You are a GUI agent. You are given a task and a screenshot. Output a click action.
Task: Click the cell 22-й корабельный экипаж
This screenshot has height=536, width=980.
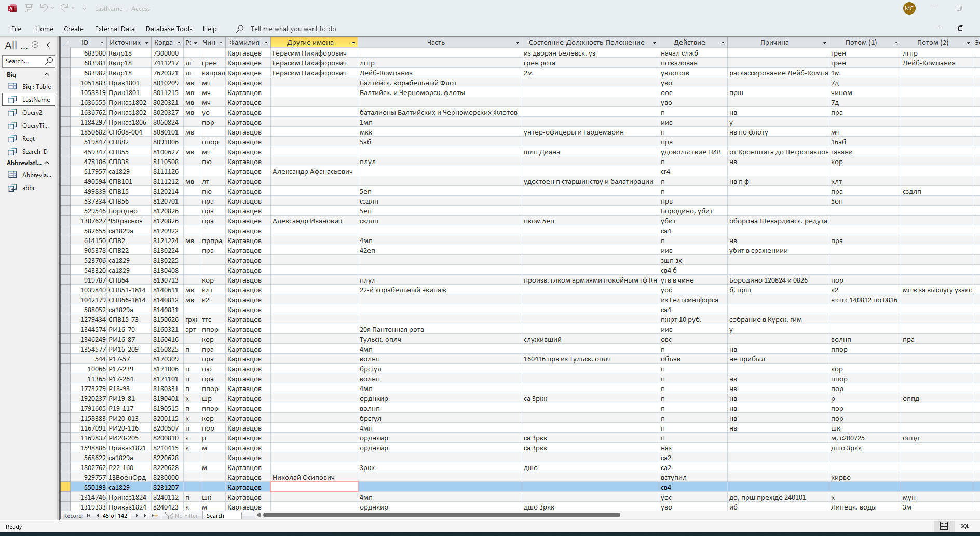440,290
